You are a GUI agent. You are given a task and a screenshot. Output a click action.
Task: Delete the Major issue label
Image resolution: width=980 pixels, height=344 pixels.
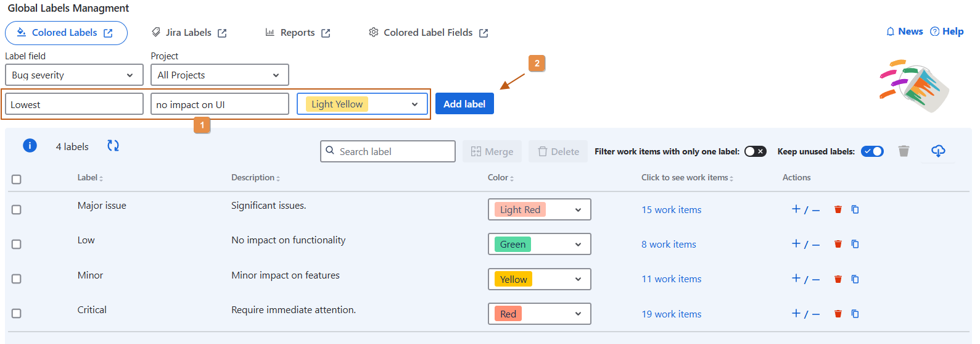838,209
